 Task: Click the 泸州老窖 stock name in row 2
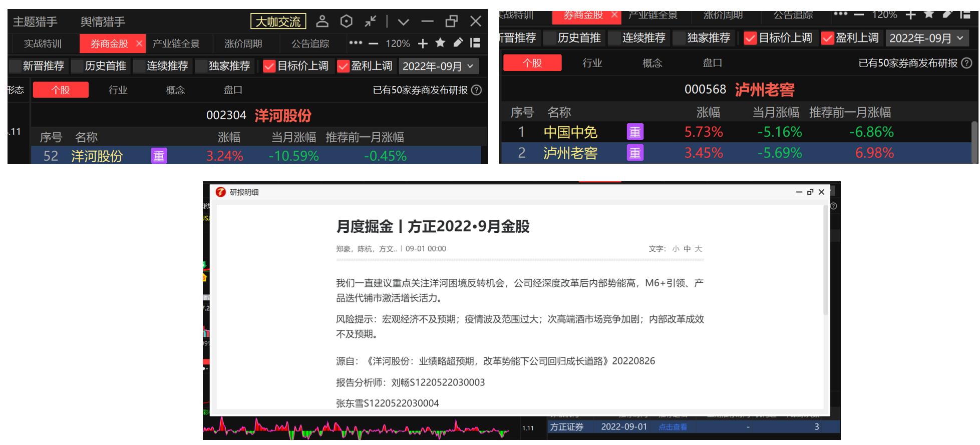click(x=570, y=153)
